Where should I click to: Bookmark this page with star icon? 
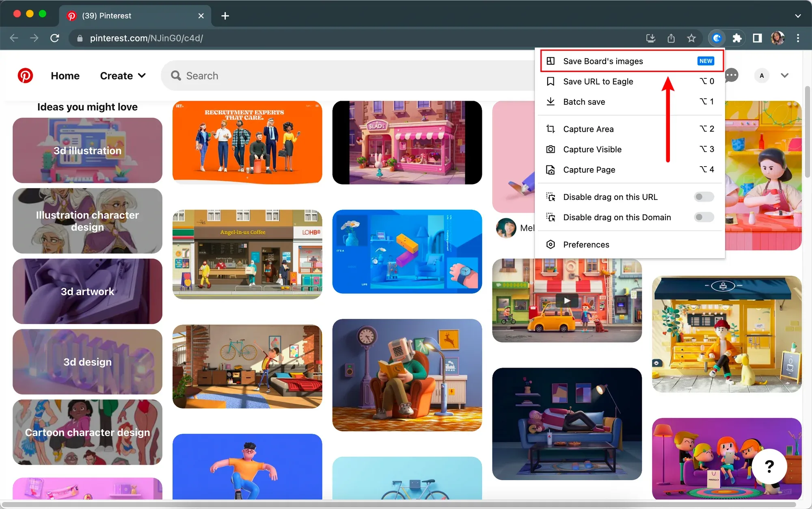(691, 38)
